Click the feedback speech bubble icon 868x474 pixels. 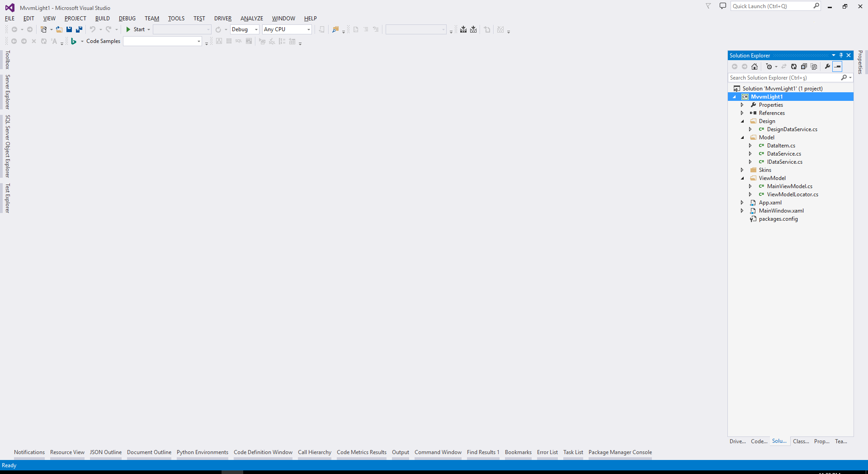[723, 6]
